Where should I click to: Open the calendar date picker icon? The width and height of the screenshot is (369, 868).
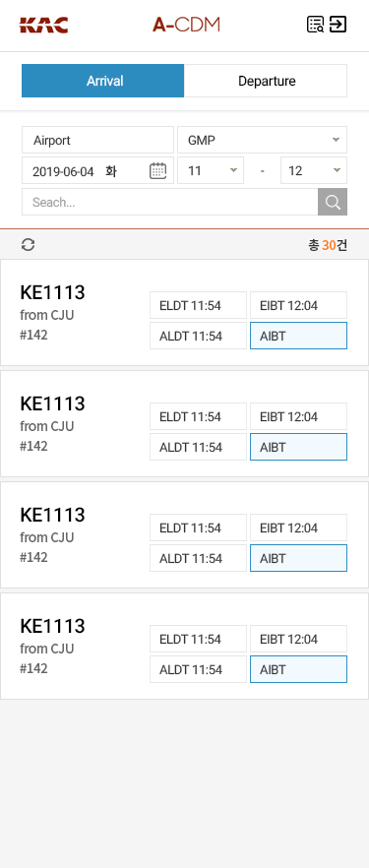pyautogui.click(x=157, y=170)
